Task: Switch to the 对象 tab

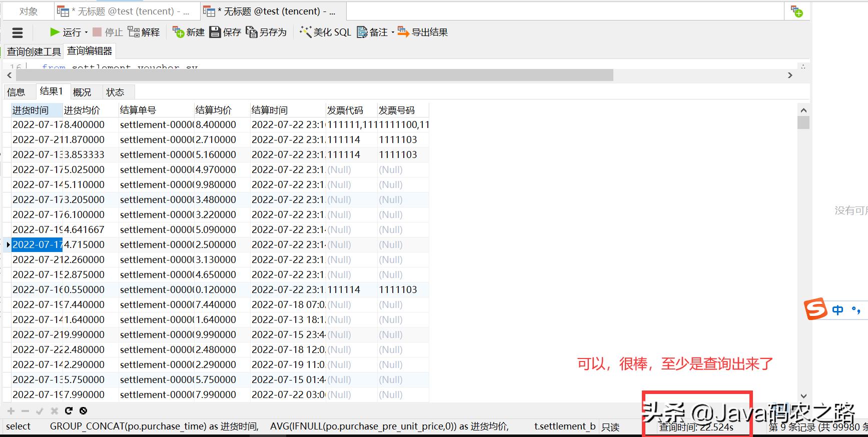Action: pyautogui.click(x=28, y=11)
